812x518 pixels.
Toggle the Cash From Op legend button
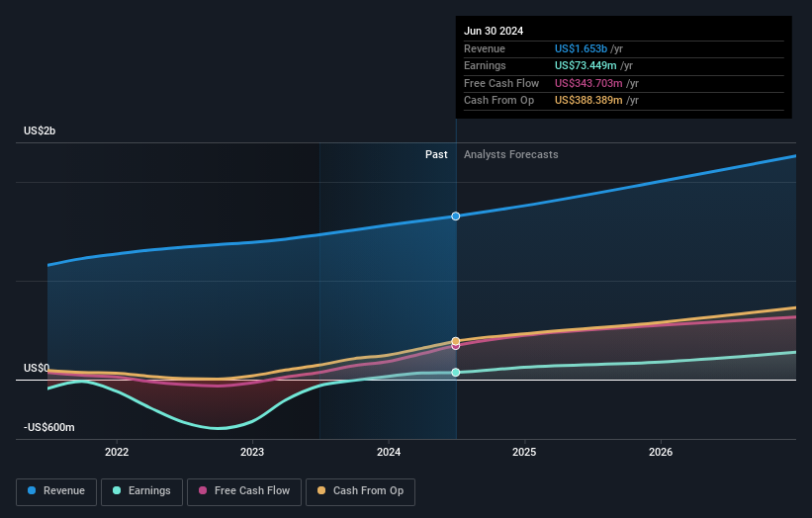(x=360, y=491)
